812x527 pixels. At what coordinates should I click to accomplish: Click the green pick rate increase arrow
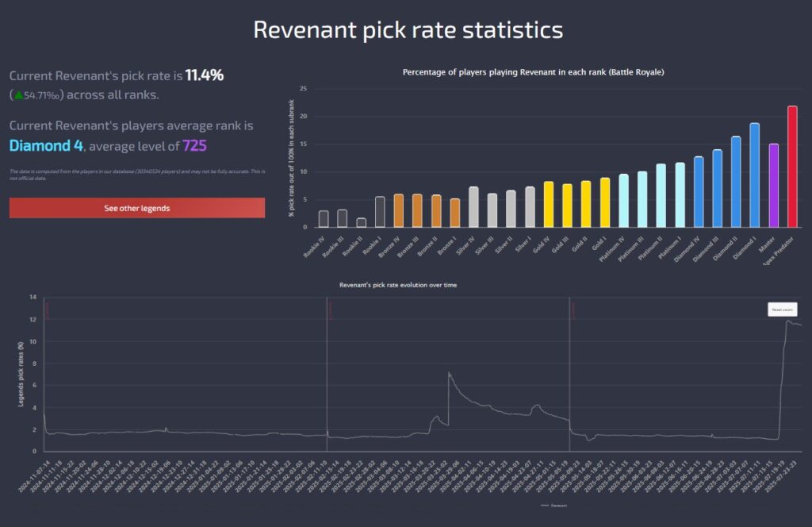point(19,94)
